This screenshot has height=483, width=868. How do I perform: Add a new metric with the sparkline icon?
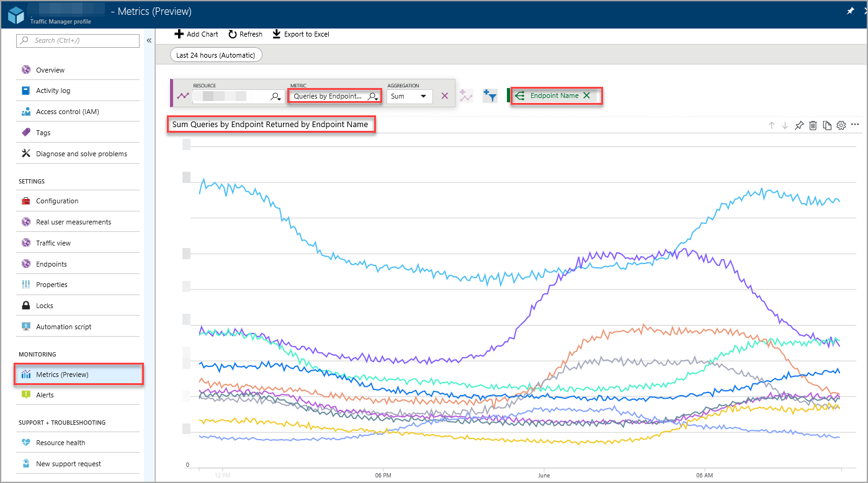(466, 95)
